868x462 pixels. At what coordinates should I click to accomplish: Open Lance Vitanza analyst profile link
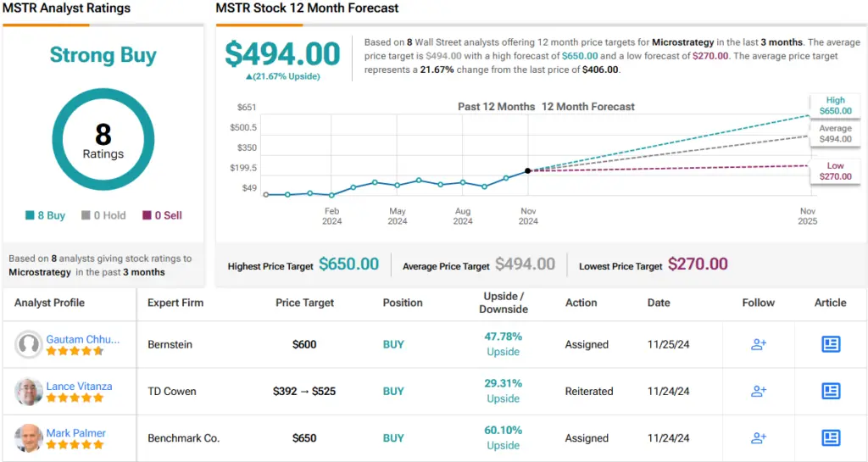(x=79, y=387)
